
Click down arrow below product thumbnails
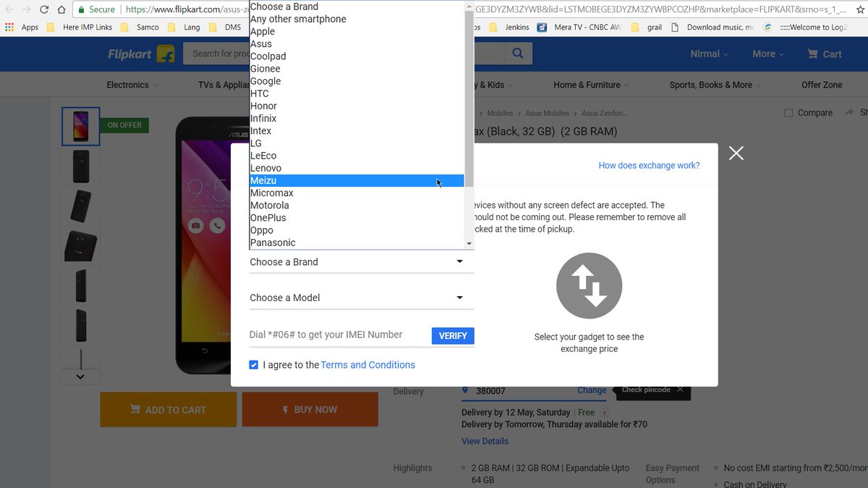80,376
